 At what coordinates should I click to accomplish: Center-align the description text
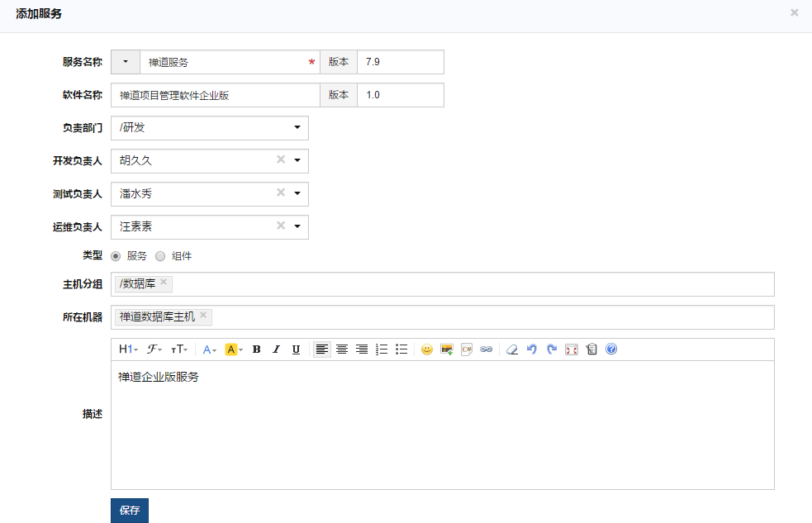(342, 349)
